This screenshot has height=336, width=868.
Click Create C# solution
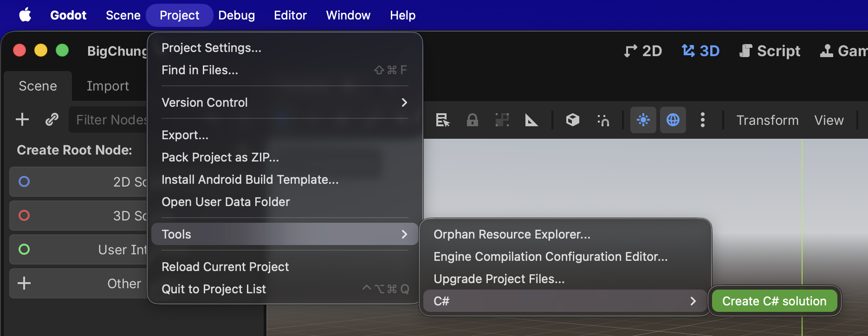[774, 301]
